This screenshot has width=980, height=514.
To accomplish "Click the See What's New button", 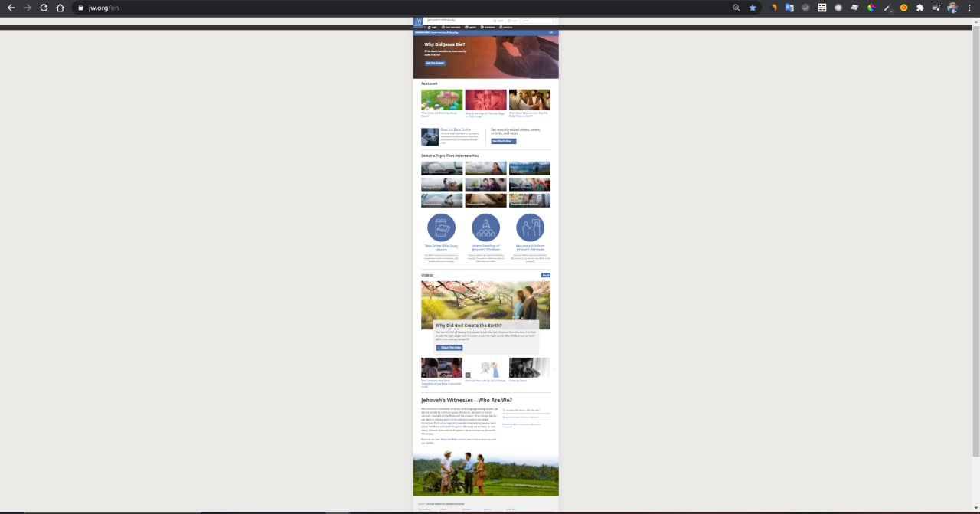I will pos(504,141).
